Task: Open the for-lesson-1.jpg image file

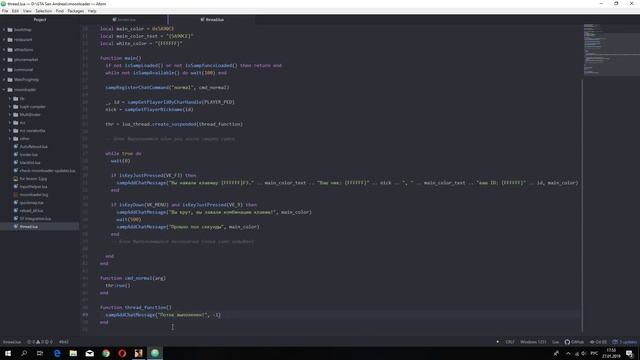Action: click(x=33, y=179)
